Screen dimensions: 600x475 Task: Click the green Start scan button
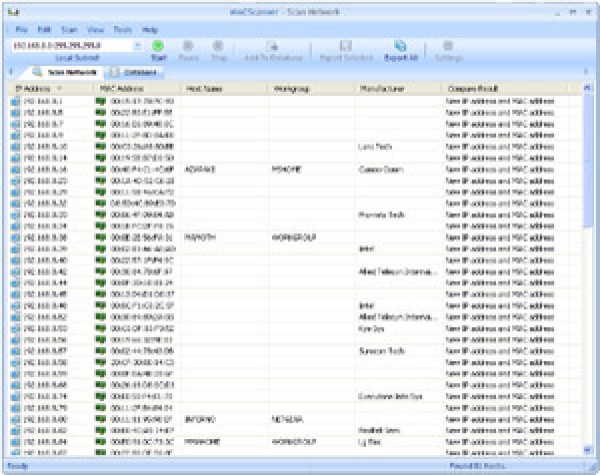point(159,47)
